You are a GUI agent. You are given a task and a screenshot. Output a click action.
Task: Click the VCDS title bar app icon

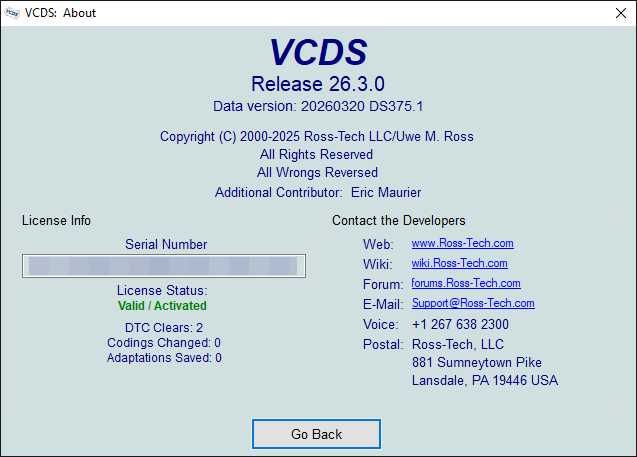12,13
